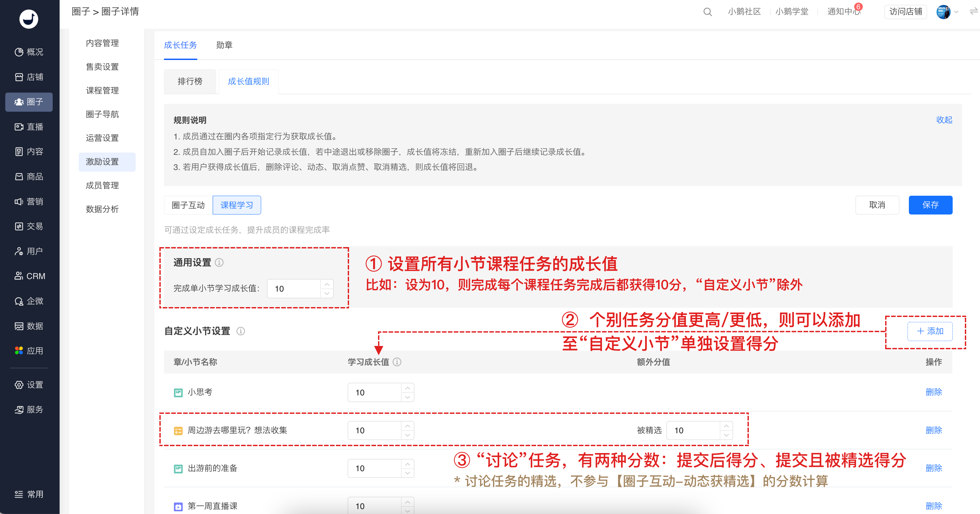Select 激励设置 in the submenu
Screen dimensions: 980x514
tap(107, 162)
